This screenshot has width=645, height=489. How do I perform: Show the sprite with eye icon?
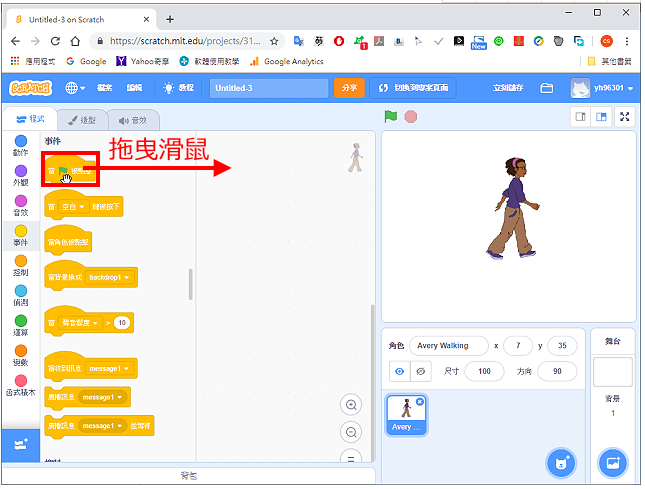(x=399, y=372)
